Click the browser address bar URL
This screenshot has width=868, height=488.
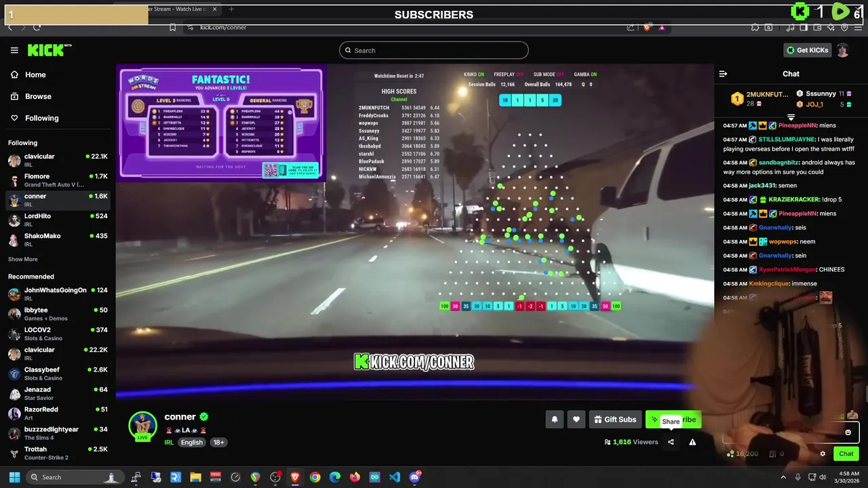point(223,27)
